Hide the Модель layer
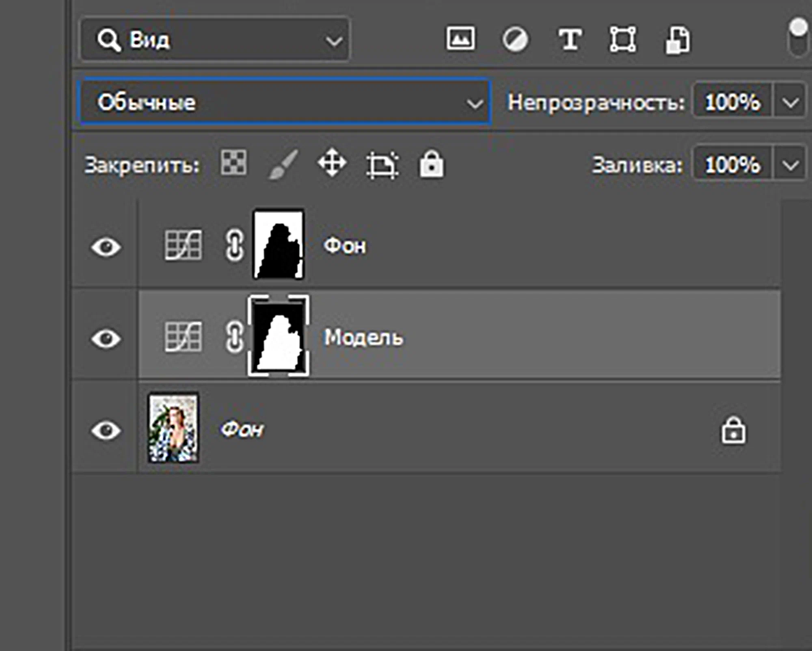 point(106,338)
